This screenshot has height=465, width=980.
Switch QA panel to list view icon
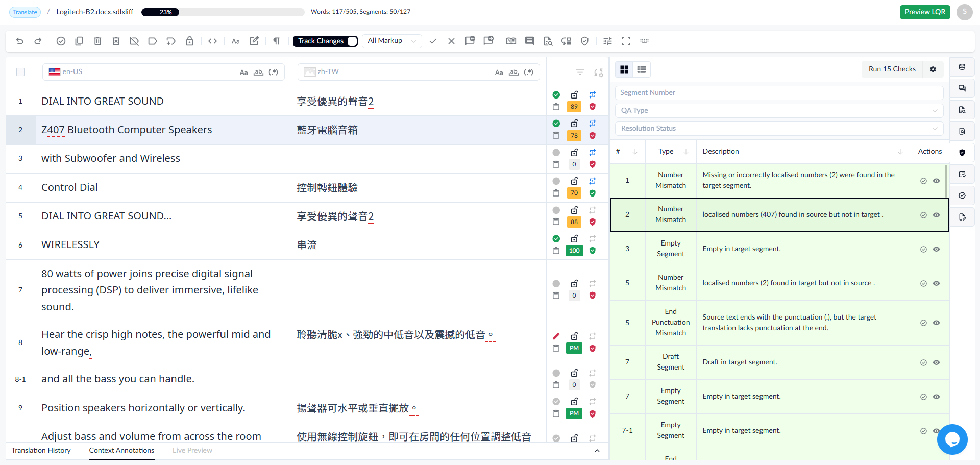pos(642,69)
